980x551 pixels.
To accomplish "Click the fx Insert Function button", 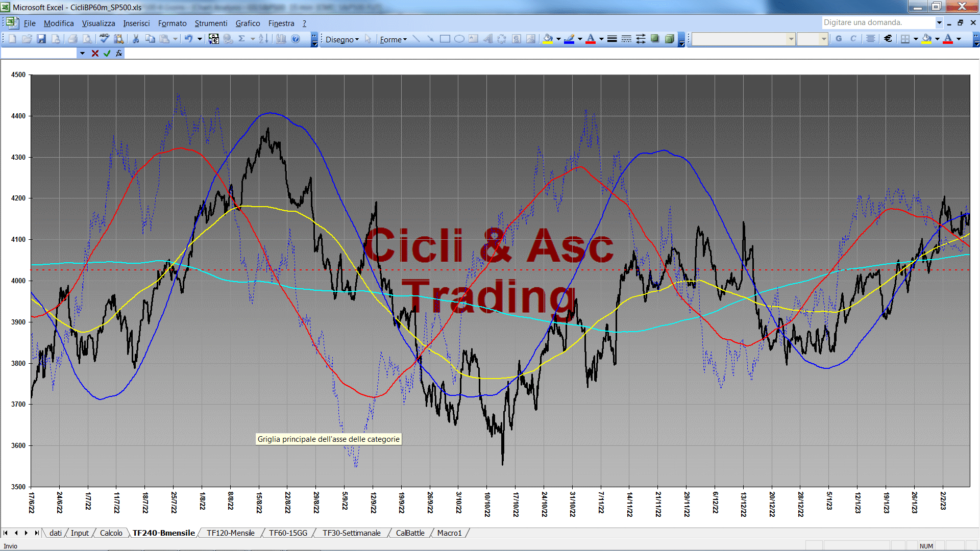I will (119, 53).
